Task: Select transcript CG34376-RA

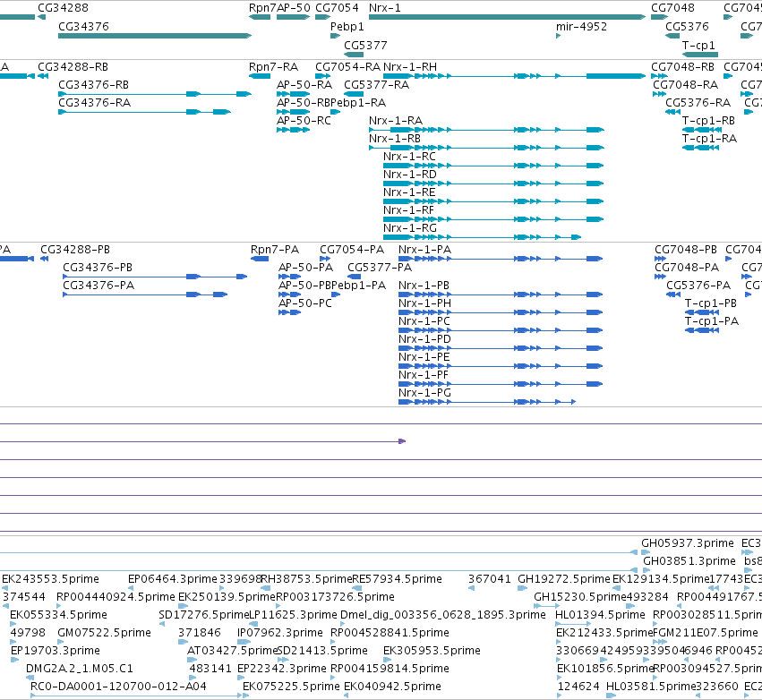Action: point(94,103)
